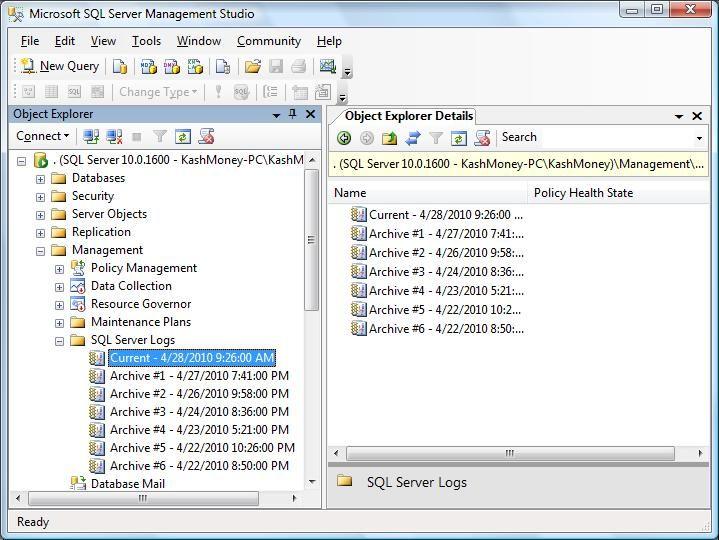Open Object Explorer window position dropdown arrow
Viewport: 719px width, 540px height.
276,115
